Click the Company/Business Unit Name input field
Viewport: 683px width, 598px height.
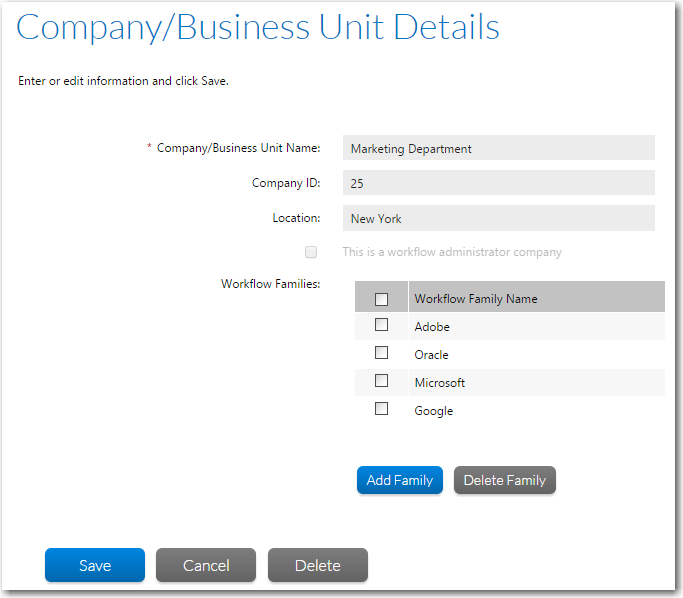[x=498, y=148]
